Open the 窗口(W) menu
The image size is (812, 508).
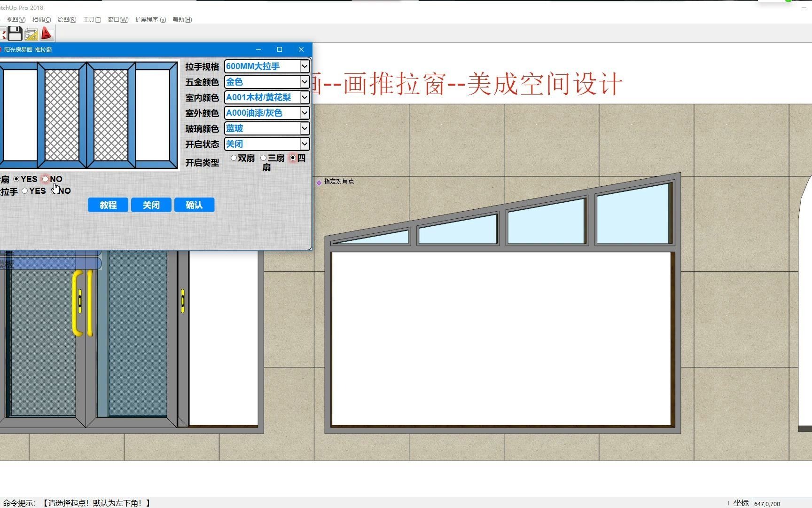(117, 19)
